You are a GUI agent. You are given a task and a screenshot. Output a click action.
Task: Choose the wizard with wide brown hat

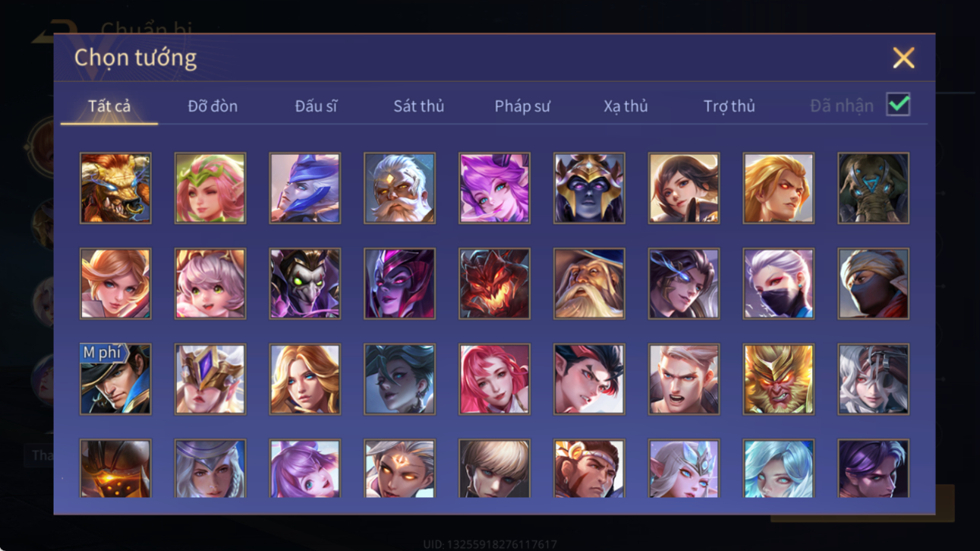tap(589, 283)
